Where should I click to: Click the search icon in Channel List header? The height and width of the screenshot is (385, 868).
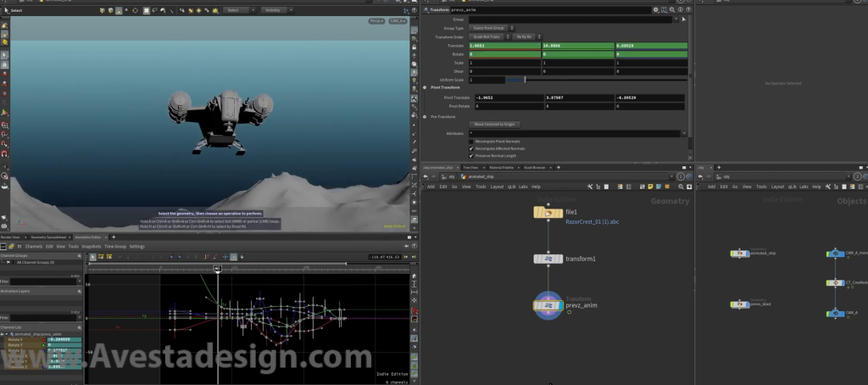pos(80,327)
